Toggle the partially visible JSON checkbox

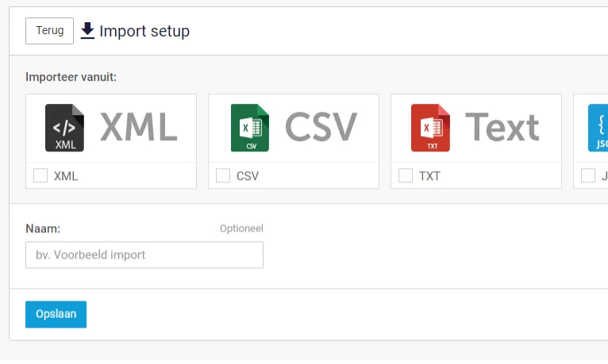pyautogui.click(x=588, y=175)
